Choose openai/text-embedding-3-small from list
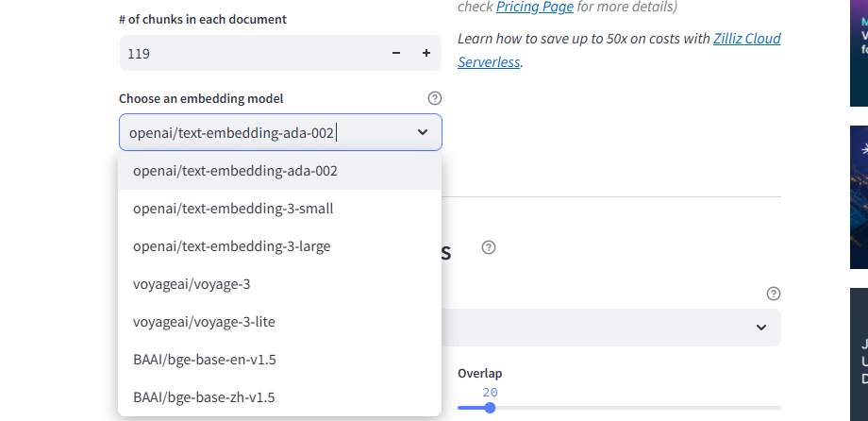The image size is (868, 421). tap(233, 209)
